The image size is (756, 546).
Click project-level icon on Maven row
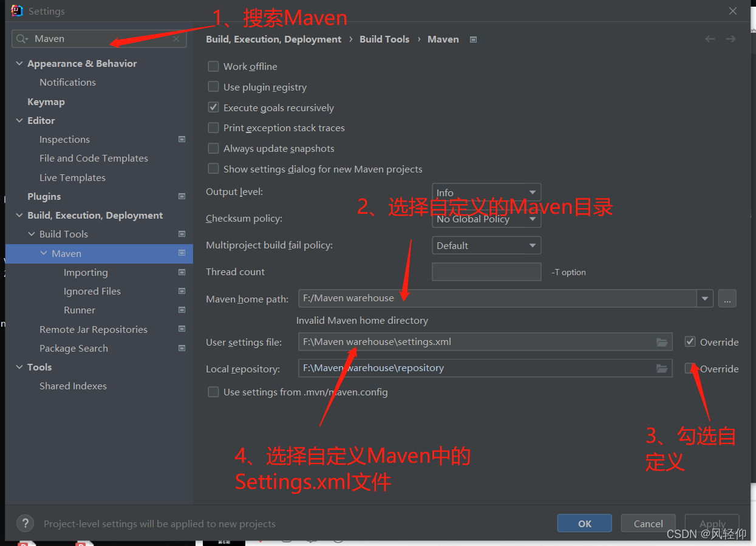click(182, 253)
